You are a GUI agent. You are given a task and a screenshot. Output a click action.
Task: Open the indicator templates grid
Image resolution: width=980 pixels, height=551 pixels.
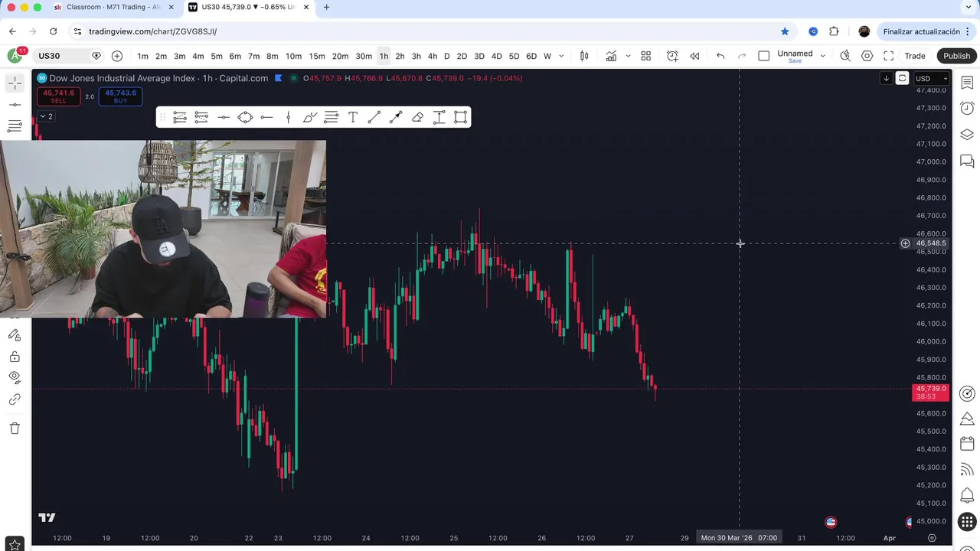point(645,56)
